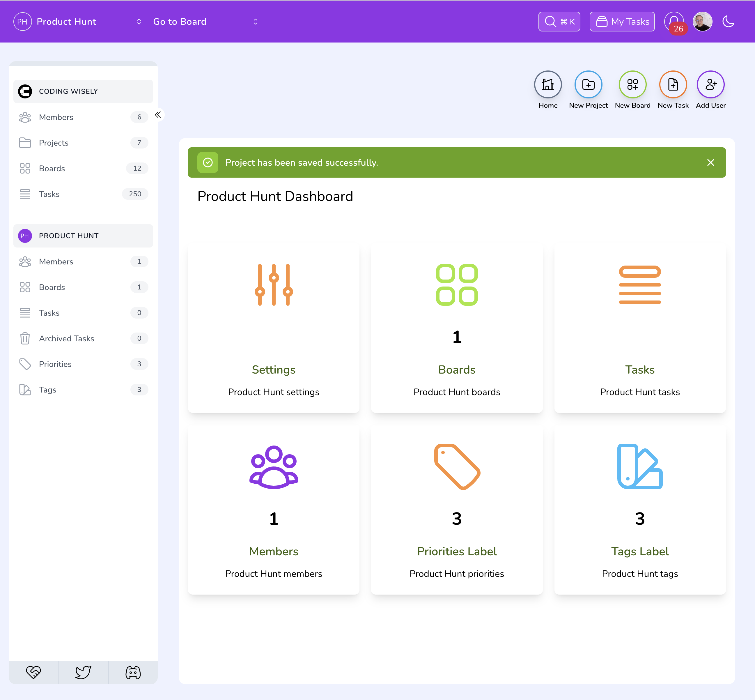Click the Coding Wisely logo icon
Image resolution: width=755 pixels, height=700 pixels.
[x=25, y=91]
